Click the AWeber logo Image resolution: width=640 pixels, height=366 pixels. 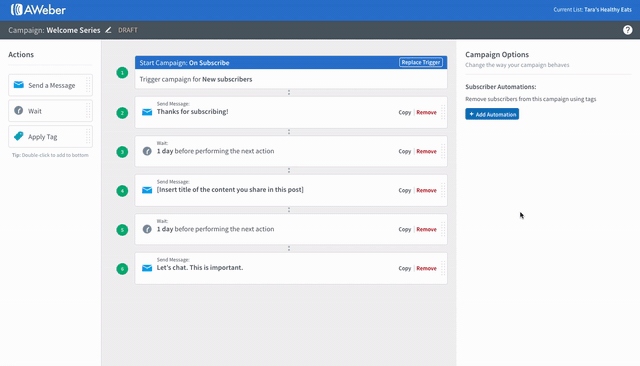[x=38, y=10]
